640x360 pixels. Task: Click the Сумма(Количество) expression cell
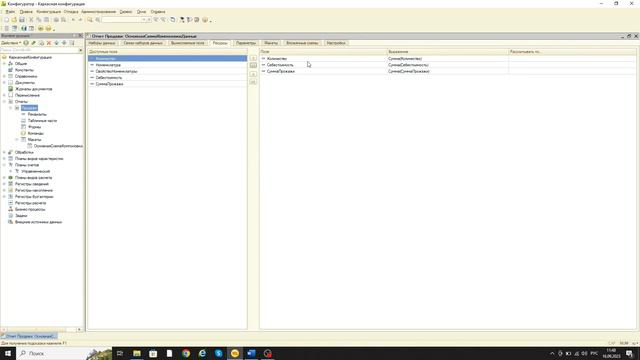point(447,58)
